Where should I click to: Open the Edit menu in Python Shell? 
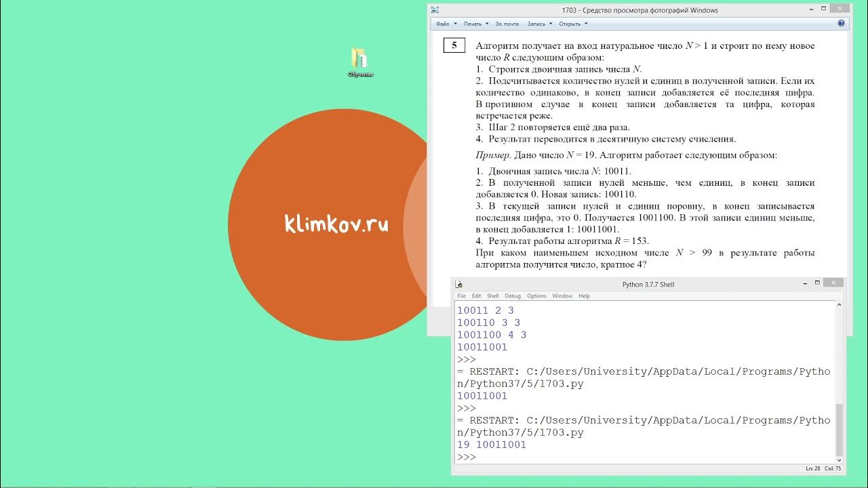point(476,296)
